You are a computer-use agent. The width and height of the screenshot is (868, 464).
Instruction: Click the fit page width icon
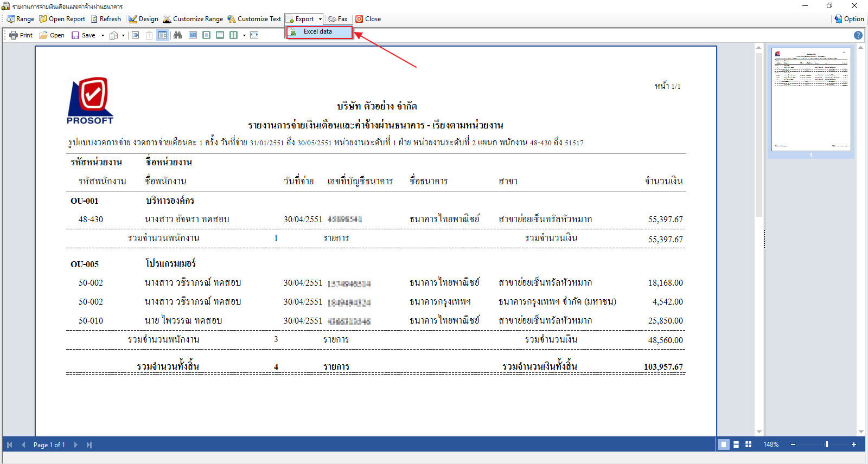(254, 35)
